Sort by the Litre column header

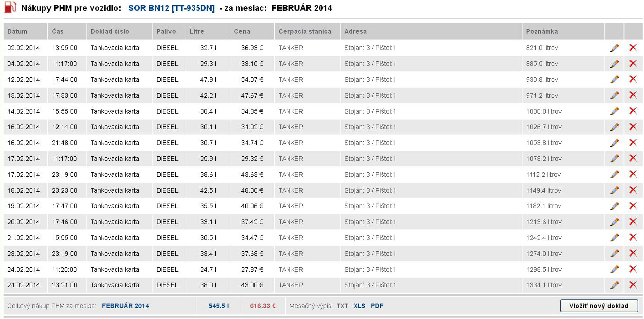pyautogui.click(x=208, y=31)
